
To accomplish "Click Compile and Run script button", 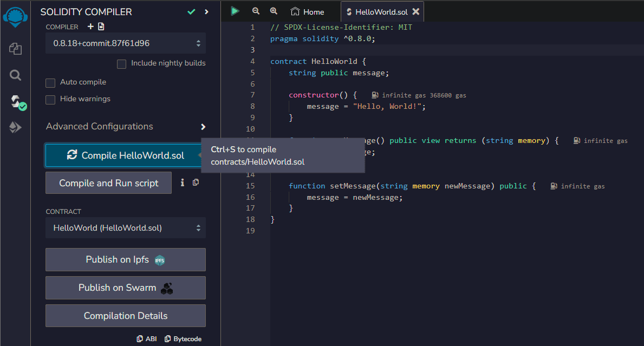I will (x=108, y=182).
